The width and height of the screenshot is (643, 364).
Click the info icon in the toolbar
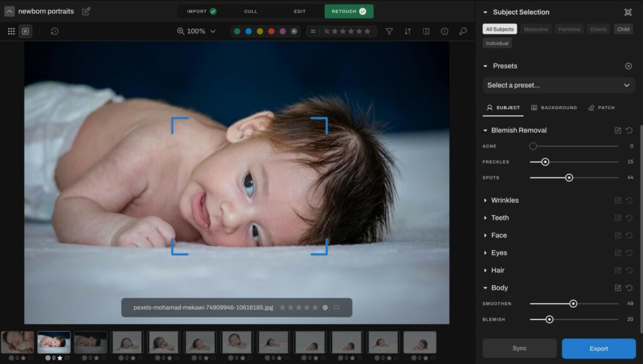coord(445,30)
